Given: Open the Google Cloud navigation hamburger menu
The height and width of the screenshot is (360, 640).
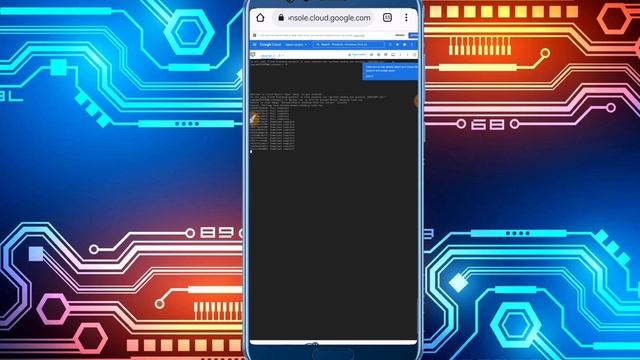Looking at the screenshot, I should click(254, 44).
